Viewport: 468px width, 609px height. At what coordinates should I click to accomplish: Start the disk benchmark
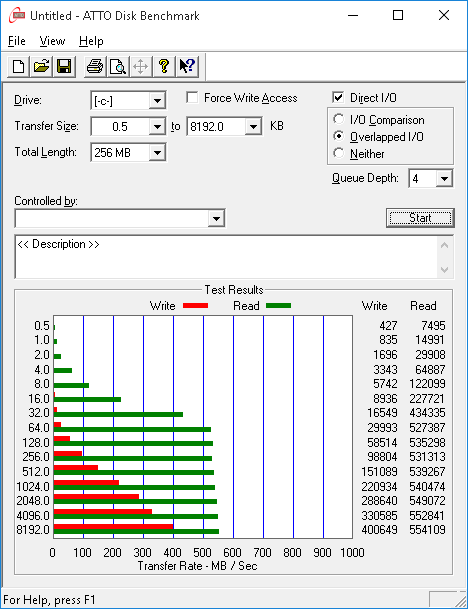(x=420, y=218)
